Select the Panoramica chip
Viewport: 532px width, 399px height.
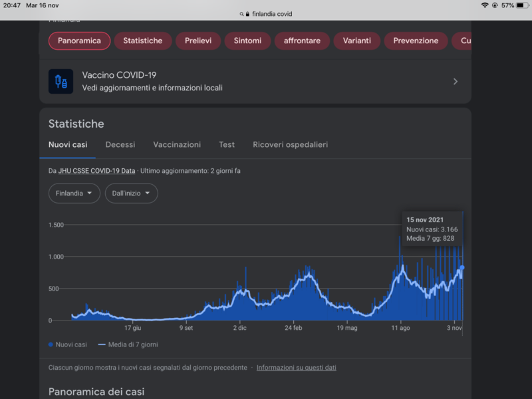tap(79, 41)
